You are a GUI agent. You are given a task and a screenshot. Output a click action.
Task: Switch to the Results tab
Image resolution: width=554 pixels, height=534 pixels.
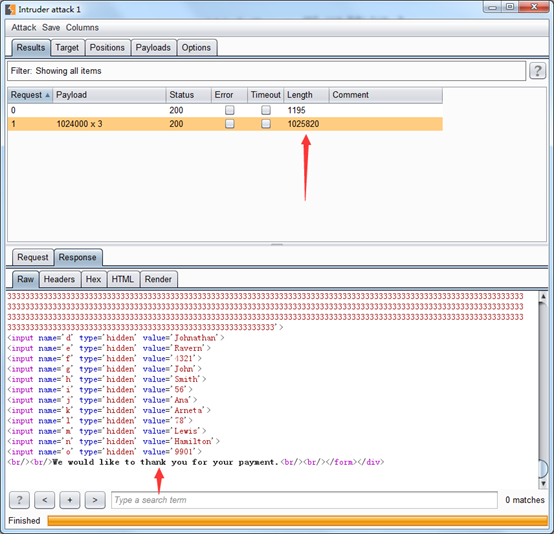(x=31, y=47)
